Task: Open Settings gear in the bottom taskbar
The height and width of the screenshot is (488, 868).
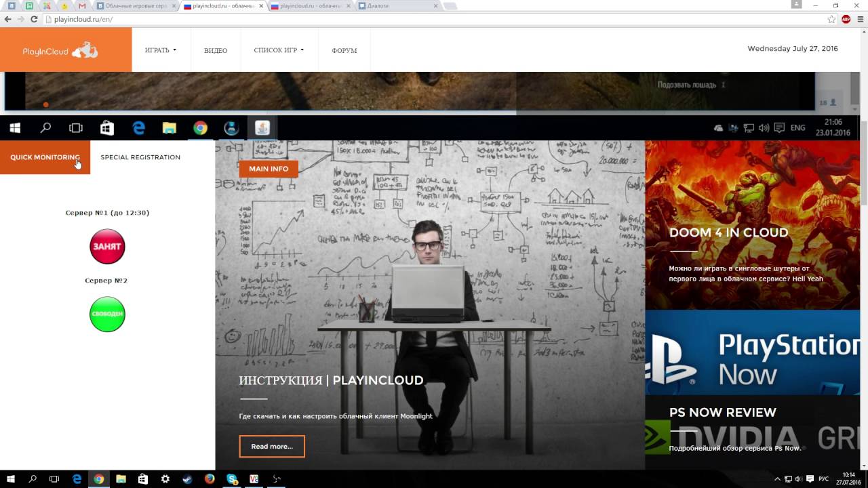Action: click(165, 479)
